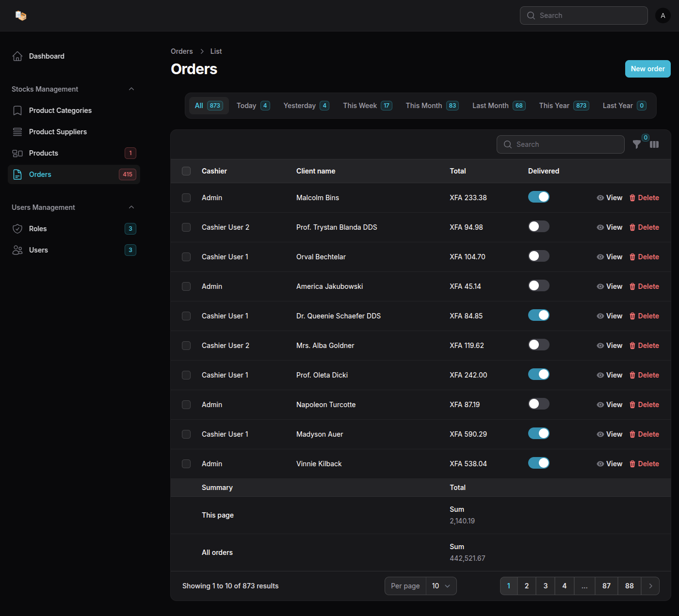Check the select-all checkbox in table header
This screenshot has width=679, height=616.
186,171
